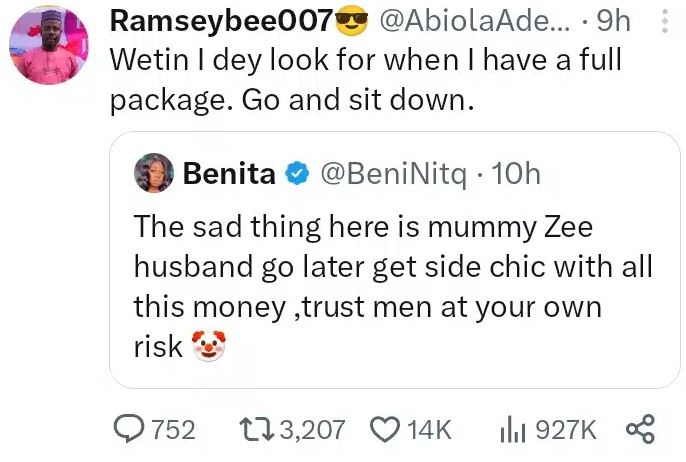Viewport: 686px width, 462px height.
Task: Open view analytics bar chart icon
Action: 513,430
